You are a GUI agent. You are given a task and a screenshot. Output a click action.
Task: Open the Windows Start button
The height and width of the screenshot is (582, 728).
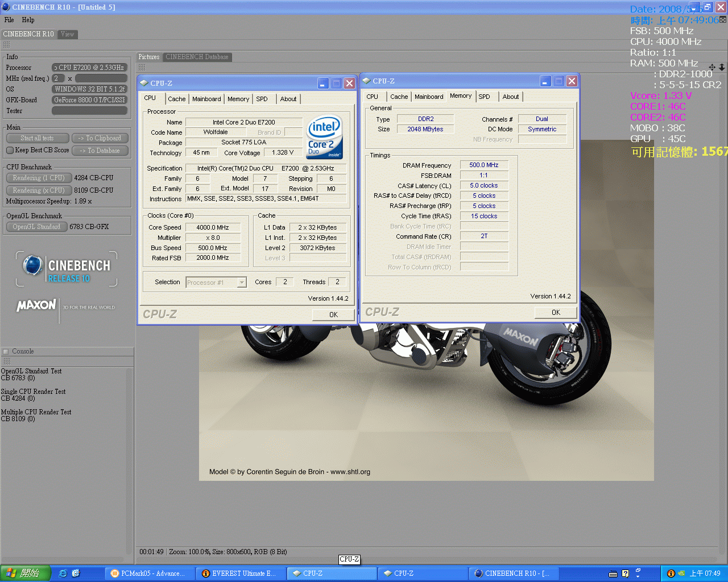(26, 573)
